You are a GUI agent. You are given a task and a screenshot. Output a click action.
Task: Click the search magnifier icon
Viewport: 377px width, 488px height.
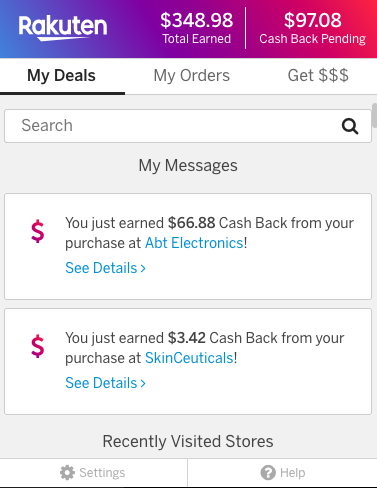[350, 126]
